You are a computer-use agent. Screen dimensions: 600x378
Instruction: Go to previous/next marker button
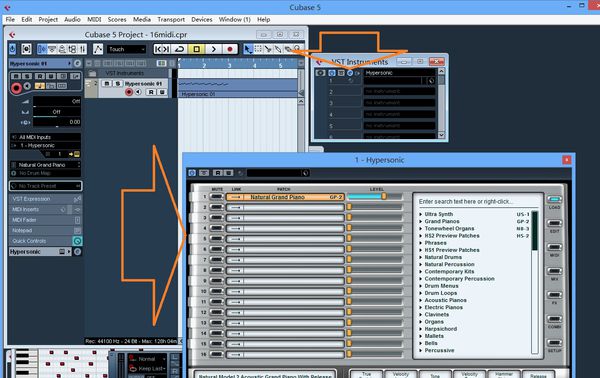coord(162,49)
